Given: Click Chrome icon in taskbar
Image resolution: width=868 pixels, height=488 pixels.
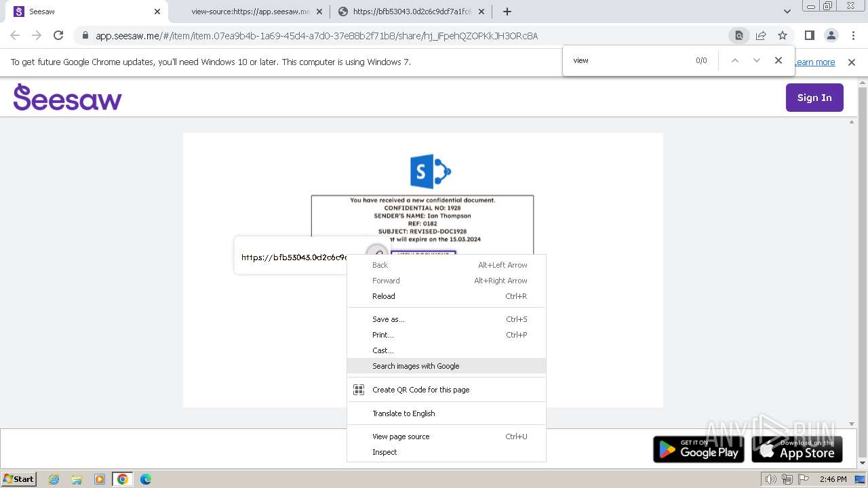Looking at the screenshot, I should coord(123,479).
